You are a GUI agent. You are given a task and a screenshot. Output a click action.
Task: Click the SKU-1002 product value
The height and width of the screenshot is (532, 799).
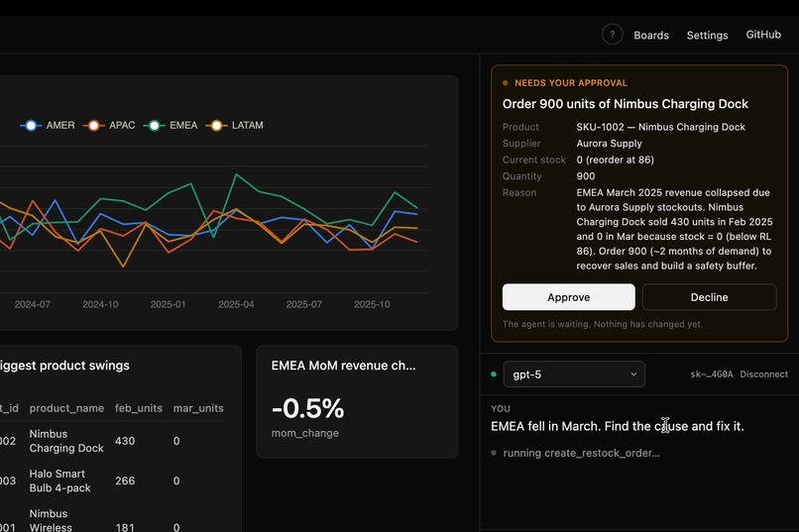click(x=660, y=127)
